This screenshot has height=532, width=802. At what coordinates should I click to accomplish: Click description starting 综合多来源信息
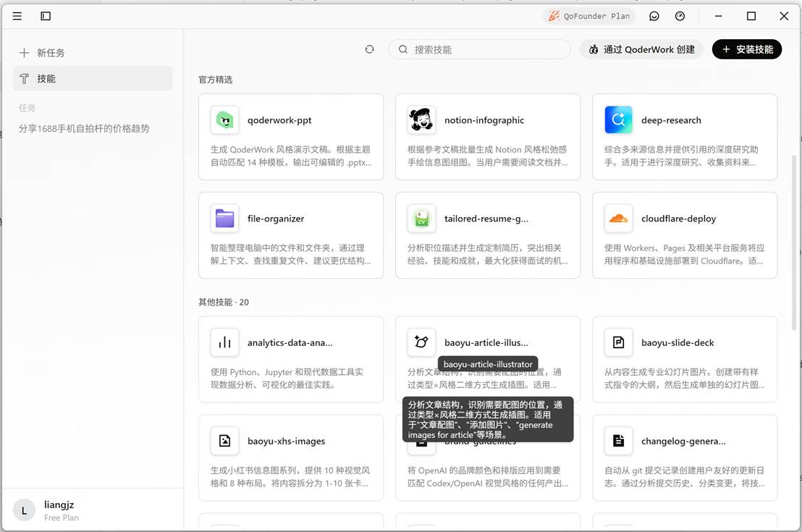pos(681,156)
